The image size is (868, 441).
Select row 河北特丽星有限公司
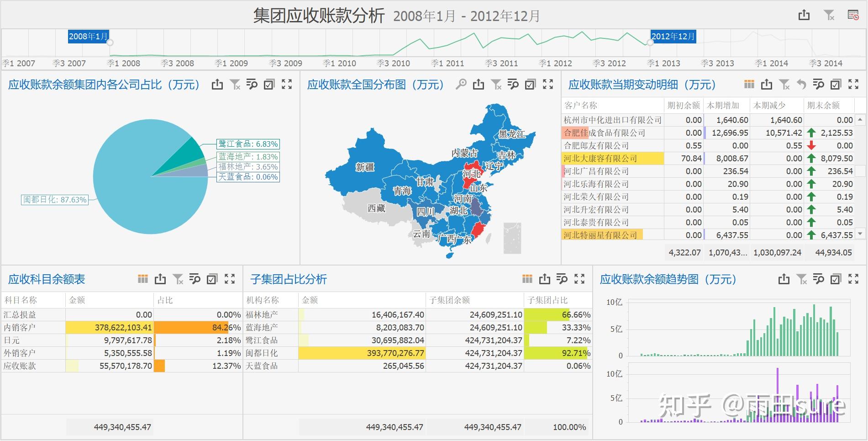708,235
